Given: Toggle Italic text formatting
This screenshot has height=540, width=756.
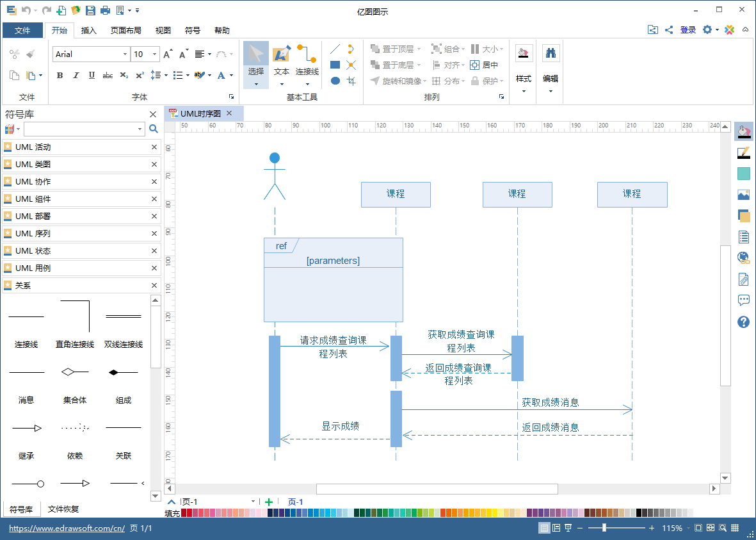Looking at the screenshot, I should tap(76, 76).
